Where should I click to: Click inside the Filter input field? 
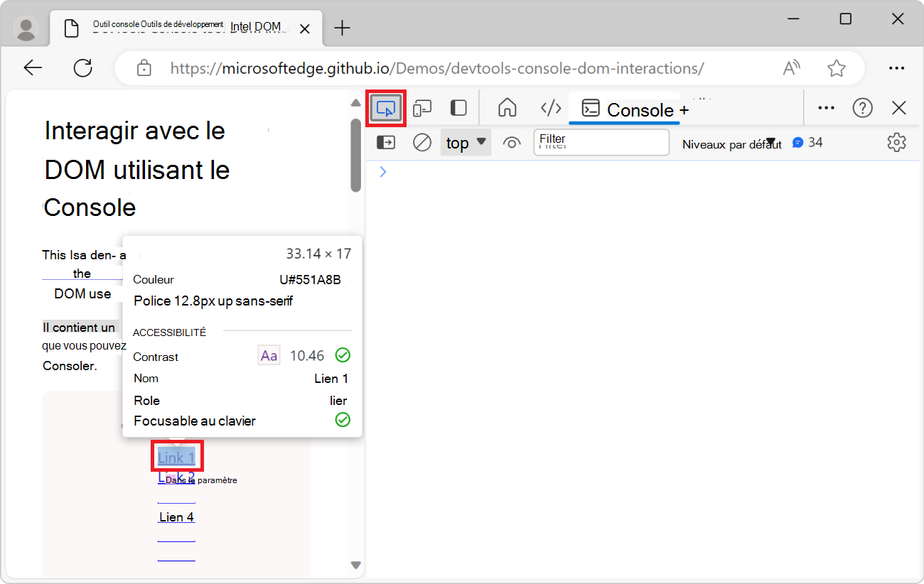pyautogui.click(x=601, y=142)
